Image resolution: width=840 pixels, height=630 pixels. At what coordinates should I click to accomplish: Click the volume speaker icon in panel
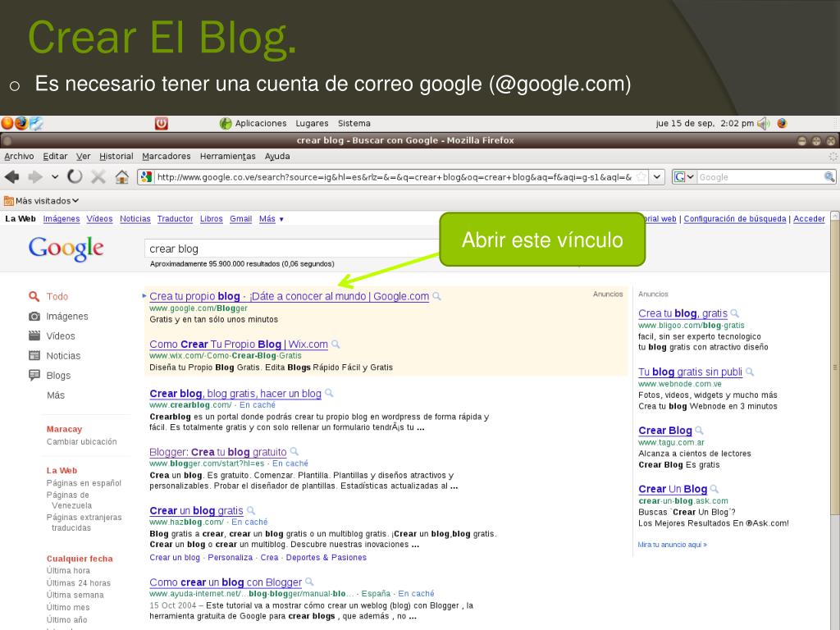pos(764,123)
